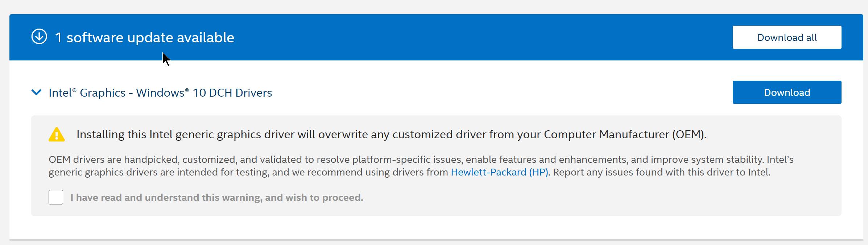Click the warning headline about overwriting OEM driver
Image resolution: width=868 pixels, height=245 pixels.
(391, 135)
